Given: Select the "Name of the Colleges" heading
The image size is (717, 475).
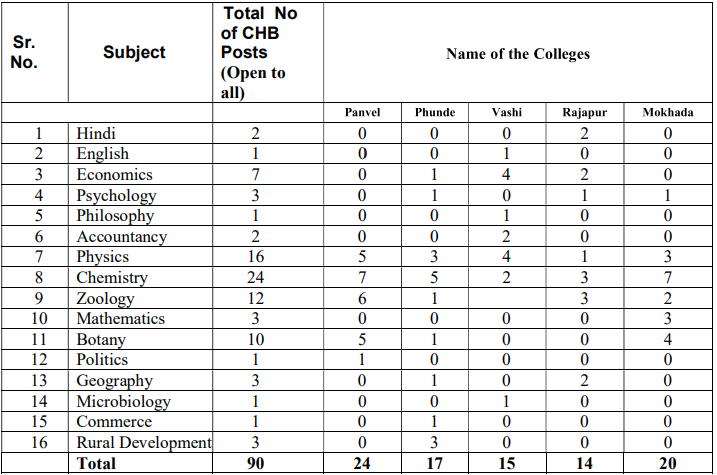Looking at the screenshot, I should tap(517, 53).
